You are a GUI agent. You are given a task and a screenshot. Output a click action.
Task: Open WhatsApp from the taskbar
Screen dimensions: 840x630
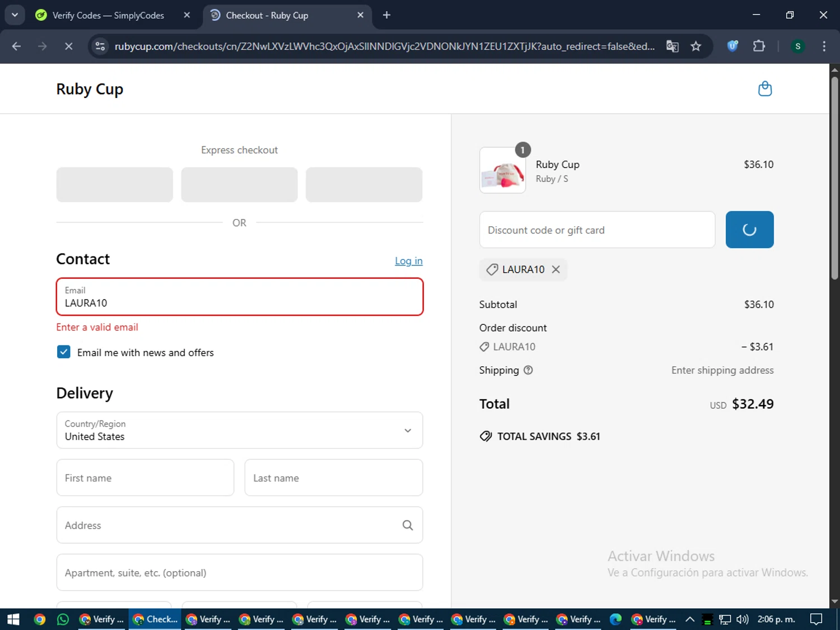[63, 619]
